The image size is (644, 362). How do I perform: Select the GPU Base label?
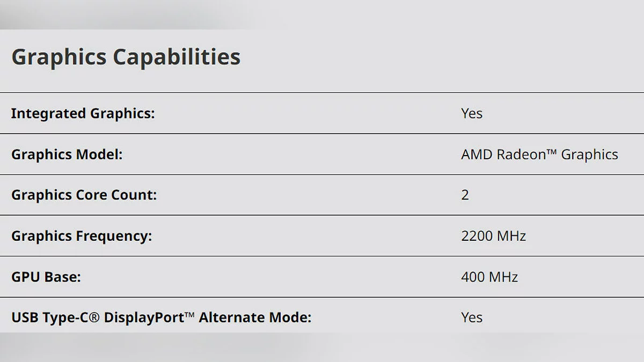click(x=46, y=277)
